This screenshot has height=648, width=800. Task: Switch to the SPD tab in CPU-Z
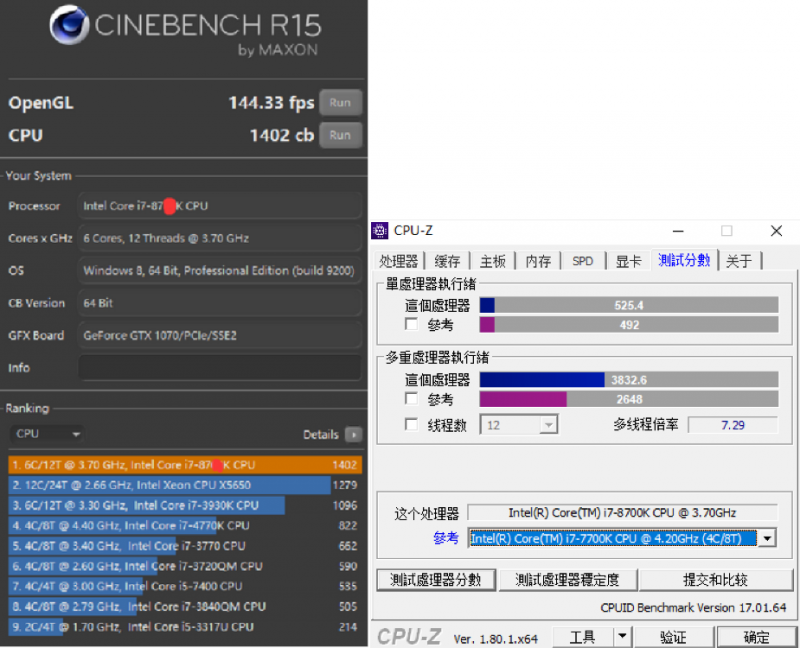pyautogui.click(x=583, y=261)
